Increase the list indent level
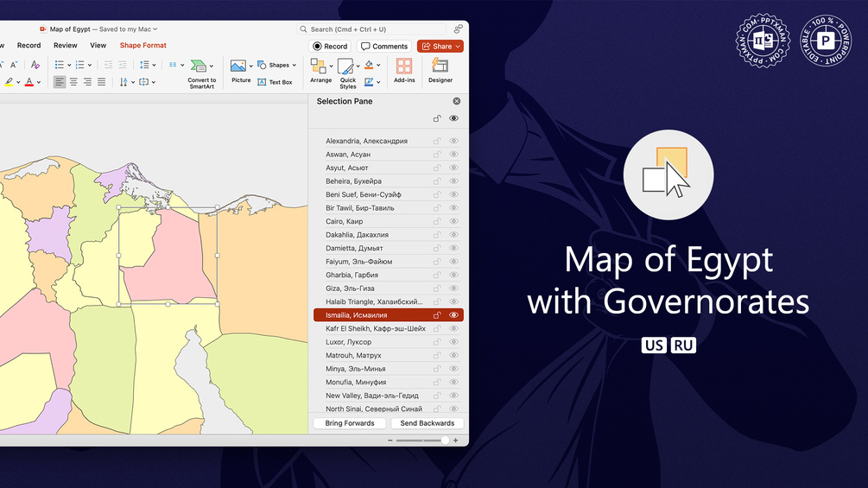868x488 pixels. [123, 65]
